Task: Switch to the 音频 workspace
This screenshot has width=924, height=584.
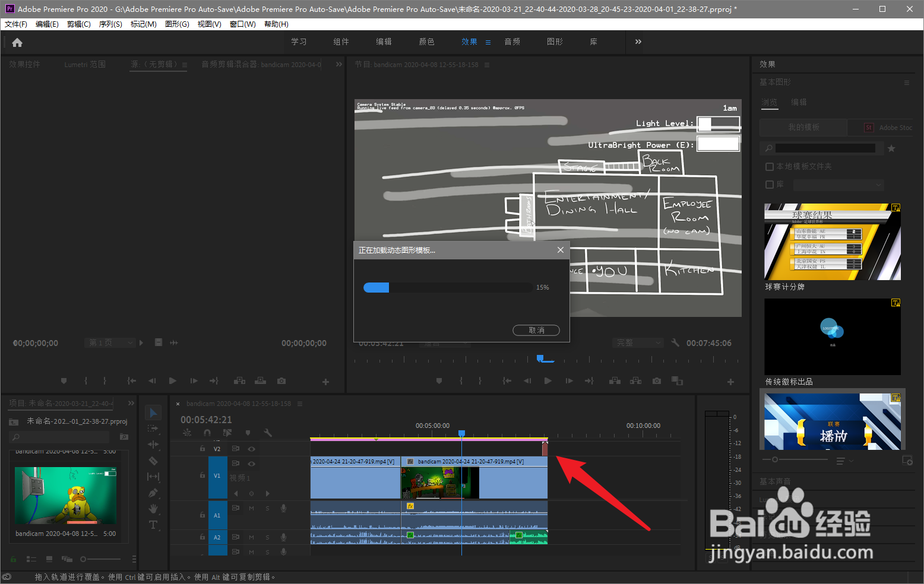Action: click(x=512, y=42)
